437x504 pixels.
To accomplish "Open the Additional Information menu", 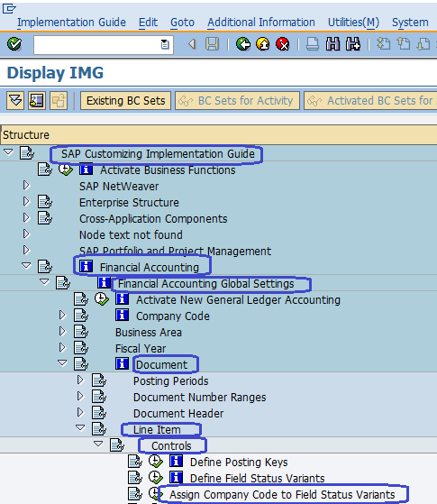I will (261, 23).
